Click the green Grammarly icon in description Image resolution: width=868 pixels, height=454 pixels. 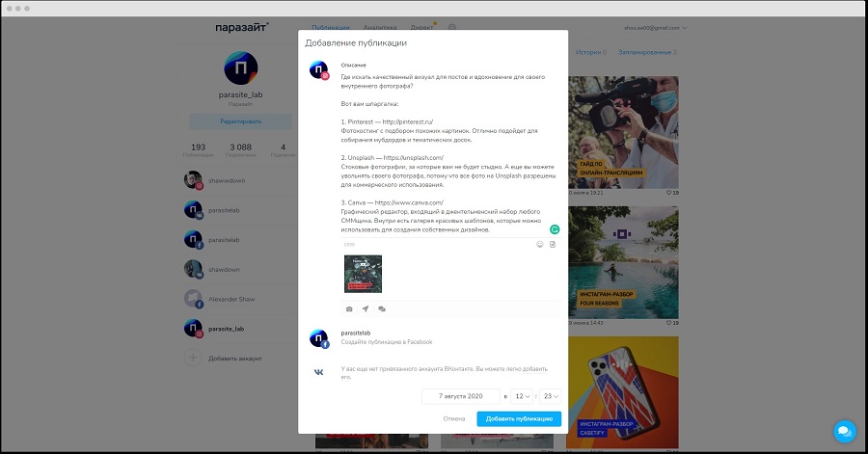tap(555, 229)
